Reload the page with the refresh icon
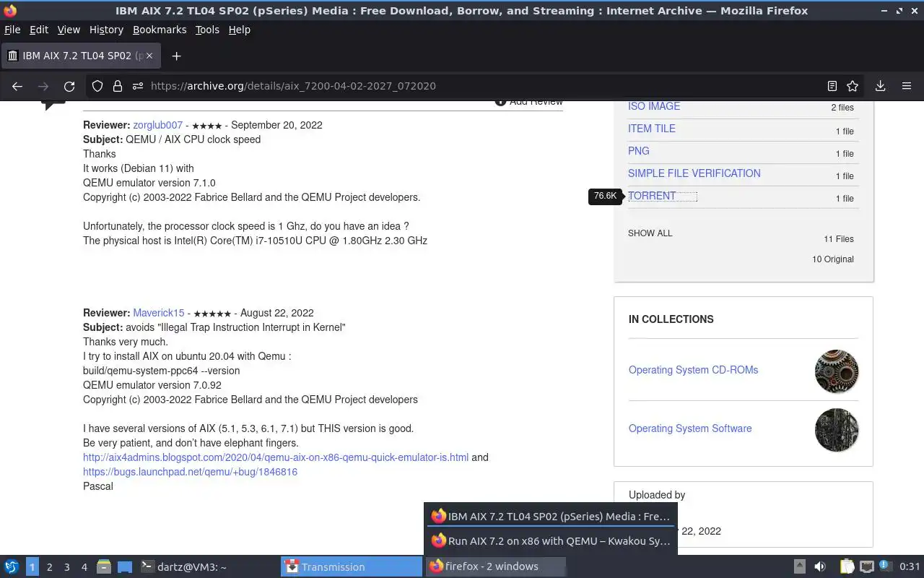Viewport: 924px width, 578px height. tap(69, 86)
